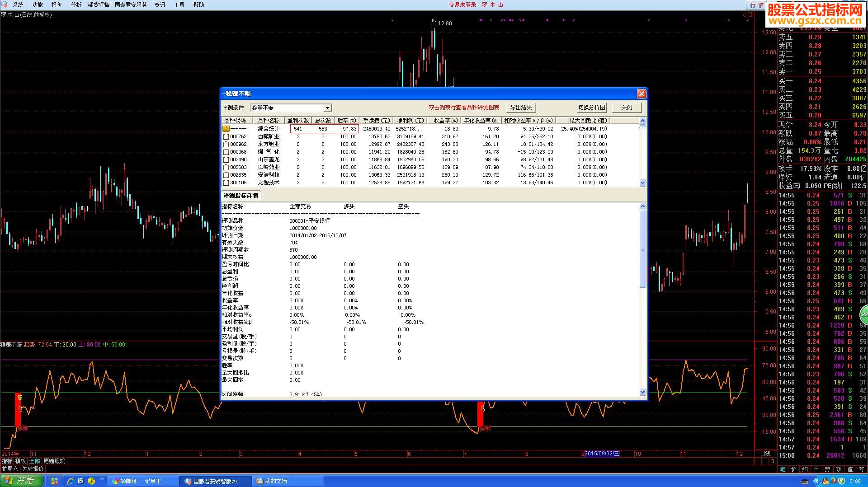
Task: Open the 功能 menu
Action: click(38, 5)
